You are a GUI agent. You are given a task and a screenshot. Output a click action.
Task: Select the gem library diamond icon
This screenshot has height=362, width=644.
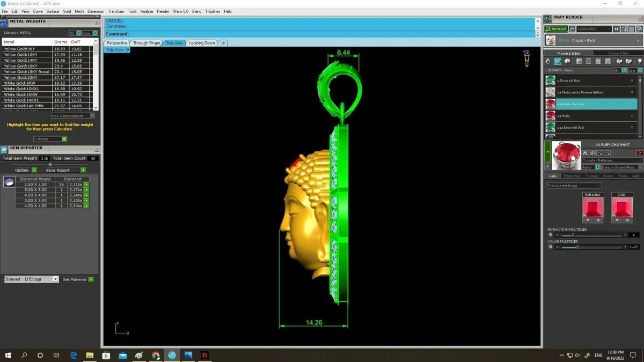tap(558, 62)
